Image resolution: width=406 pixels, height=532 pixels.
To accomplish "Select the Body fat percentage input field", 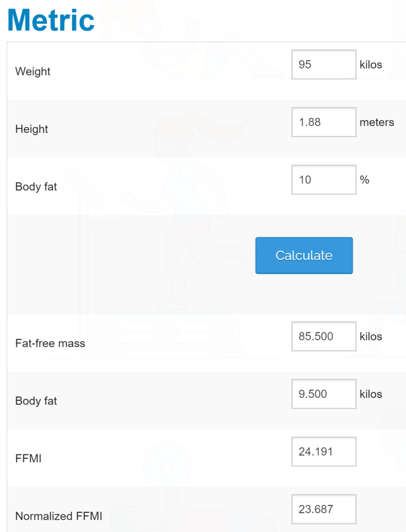I will pos(324,180).
